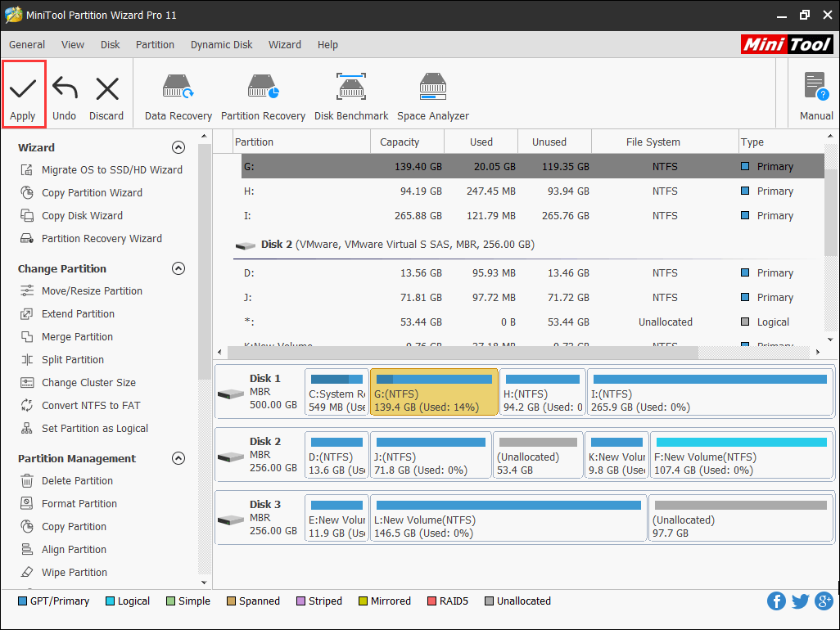Choose Convert NTFS to FAT
This screenshot has width=840, height=630.
pos(93,405)
